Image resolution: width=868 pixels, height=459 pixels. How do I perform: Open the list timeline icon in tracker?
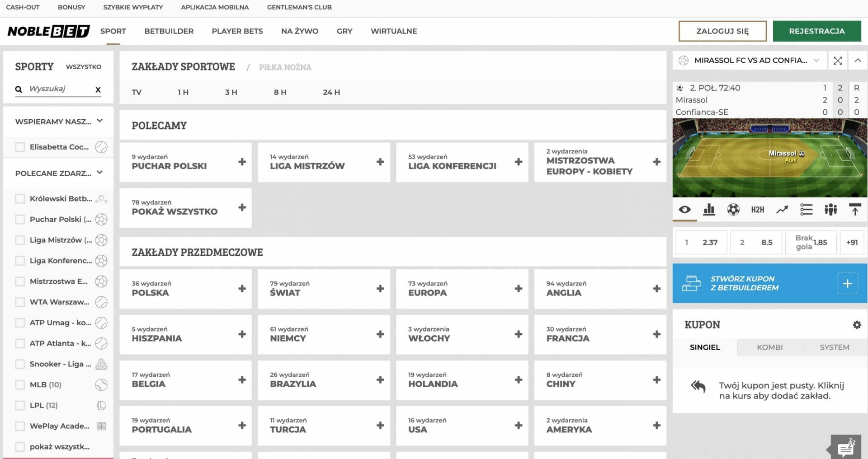[807, 210]
